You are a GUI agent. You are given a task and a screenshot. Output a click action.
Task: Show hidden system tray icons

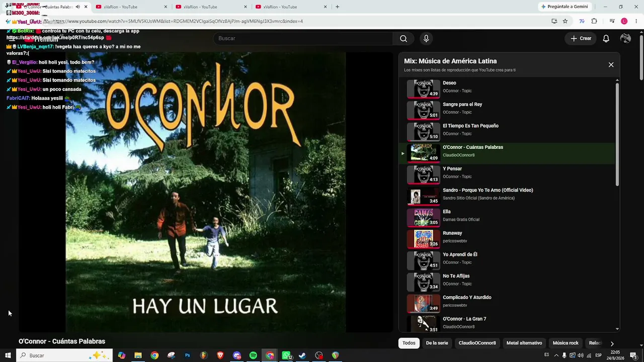555,355
